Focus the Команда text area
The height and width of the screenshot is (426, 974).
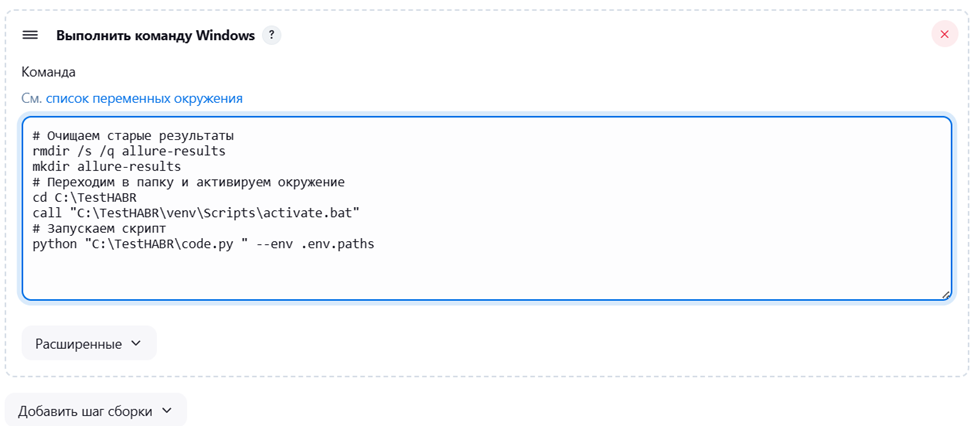tap(486, 208)
